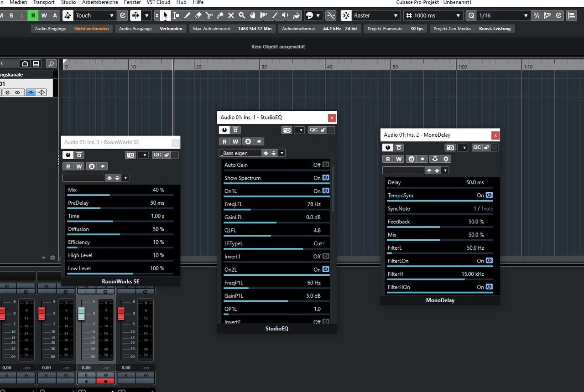Adjust the GainP1L slider in StudioEQ
This screenshot has width=584, height=392.
(276, 301)
